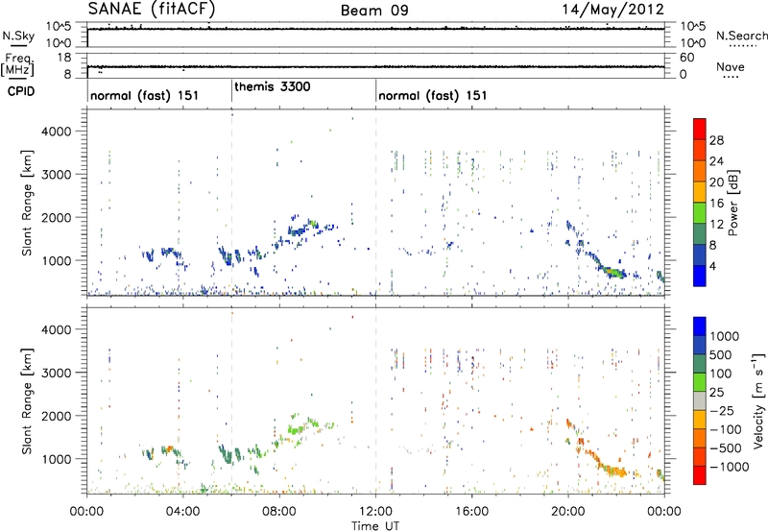Click normal (fast) 151 label preceding themis 3300
The width and height of the screenshot is (768, 532).
click(145, 95)
